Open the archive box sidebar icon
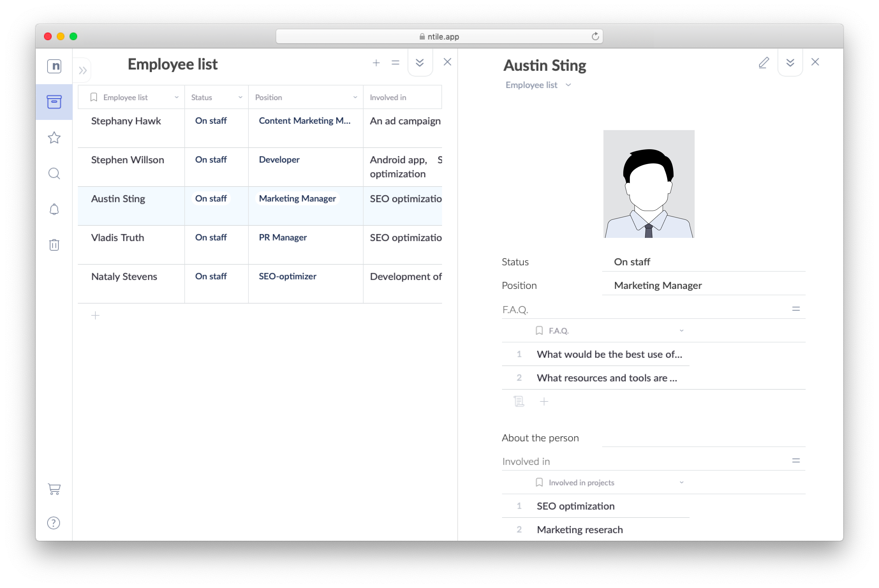The width and height of the screenshot is (879, 588). coord(54,102)
